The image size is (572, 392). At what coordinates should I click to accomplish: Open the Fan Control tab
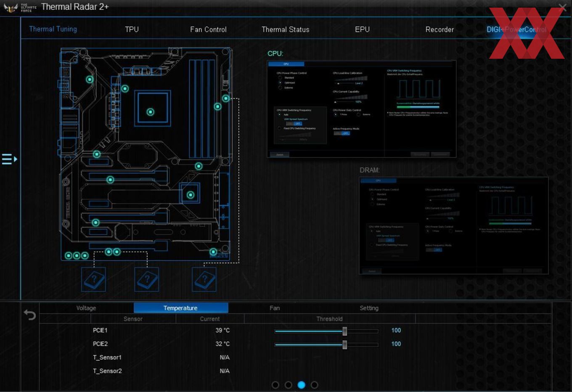coord(208,29)
